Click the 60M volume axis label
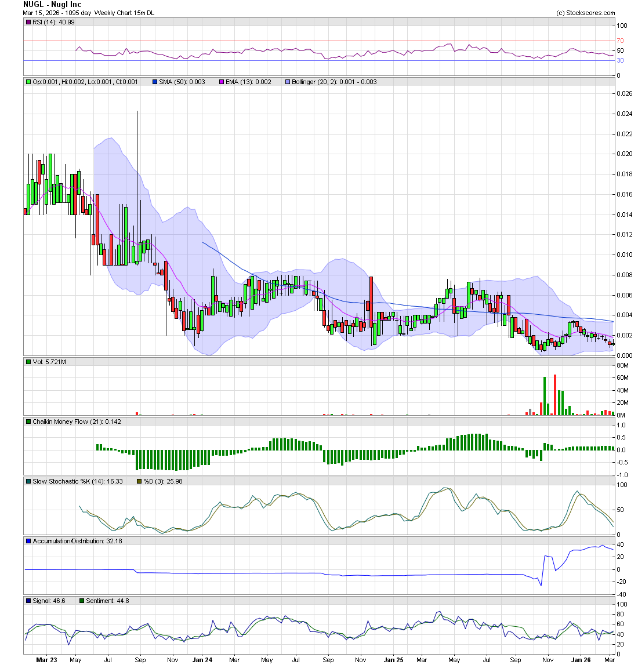The height and width of the screenshot is (672, 638). [x=622, y=377]
